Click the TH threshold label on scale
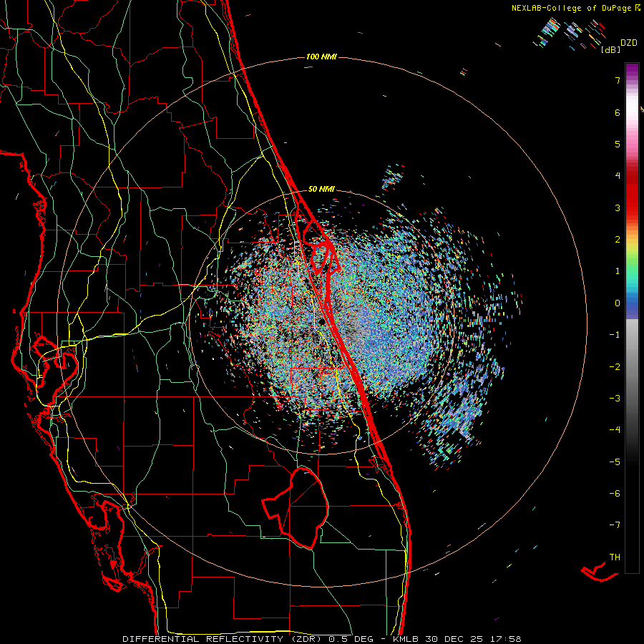 pos(615,557)
